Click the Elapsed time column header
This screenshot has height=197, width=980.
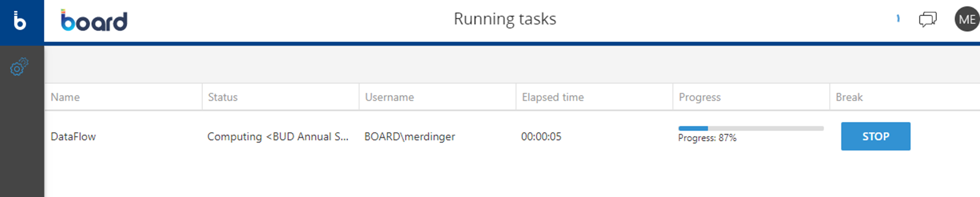553,97
